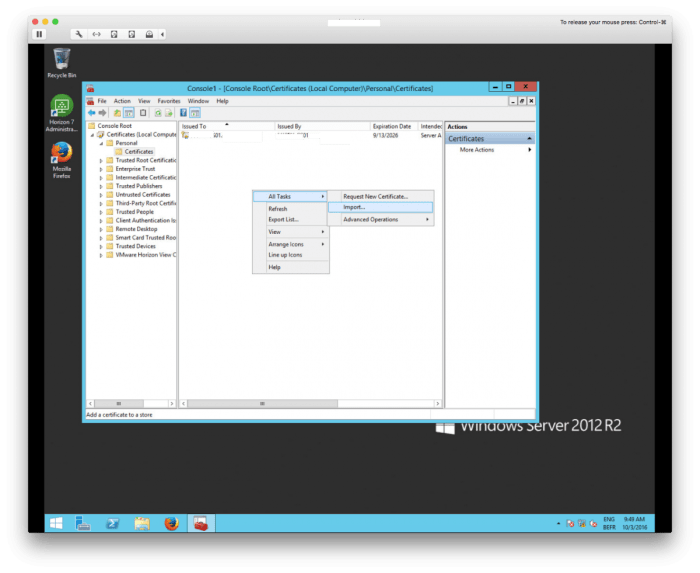Select the Certificates folder under Personal
This screenshot has width=700, height=573.
click(x=139, y=152)
